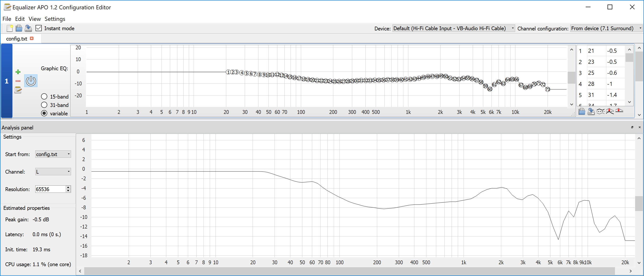
Task: Click the new file toolbar icon
Action: pos(10,28)
